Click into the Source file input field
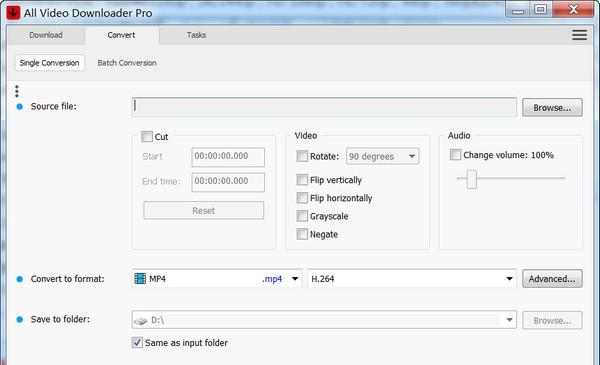 coord(324,107)
